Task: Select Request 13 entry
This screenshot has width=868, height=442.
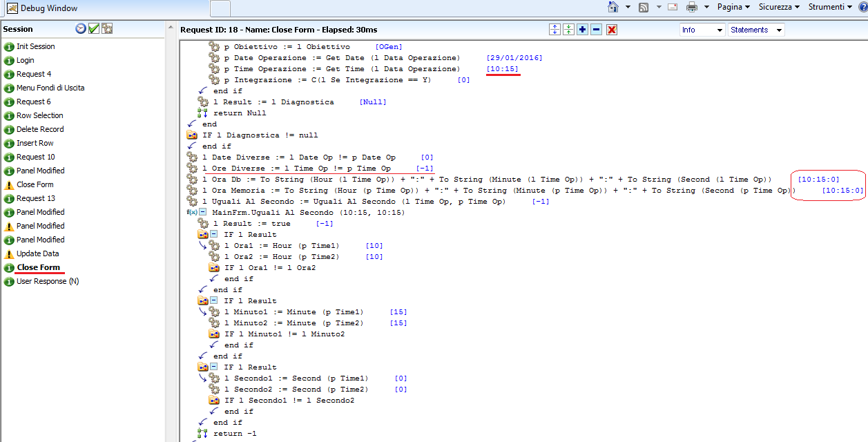Action: (36, 198)
